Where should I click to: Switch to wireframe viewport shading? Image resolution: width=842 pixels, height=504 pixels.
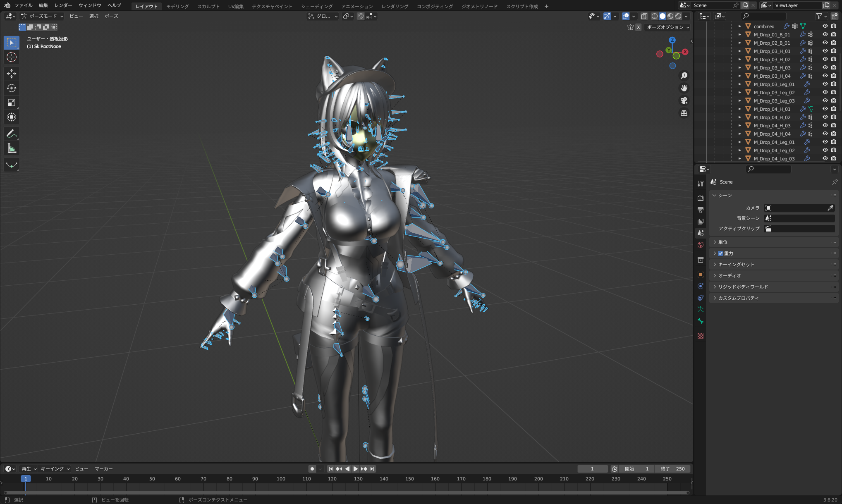coord(655,16)
